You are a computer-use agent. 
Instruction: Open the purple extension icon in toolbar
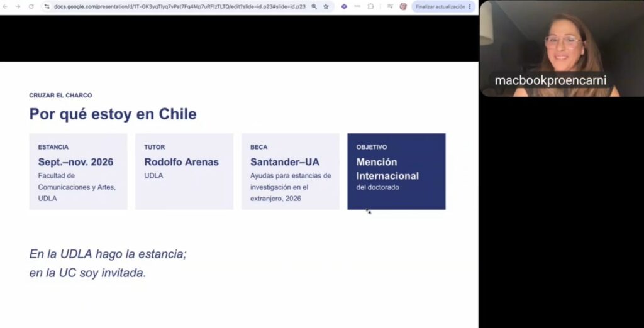pyautogui.click(x=344, y=6)
